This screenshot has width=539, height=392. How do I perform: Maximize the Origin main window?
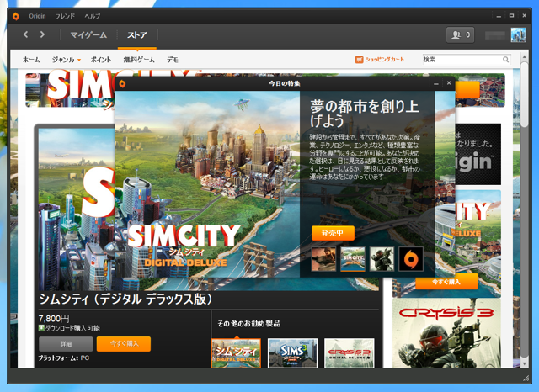point(511,16)
